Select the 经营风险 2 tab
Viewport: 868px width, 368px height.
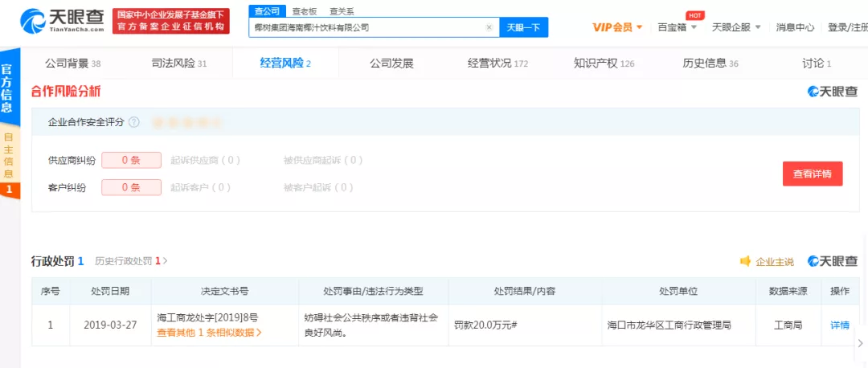pyautogui.click(x=285, y=63)
